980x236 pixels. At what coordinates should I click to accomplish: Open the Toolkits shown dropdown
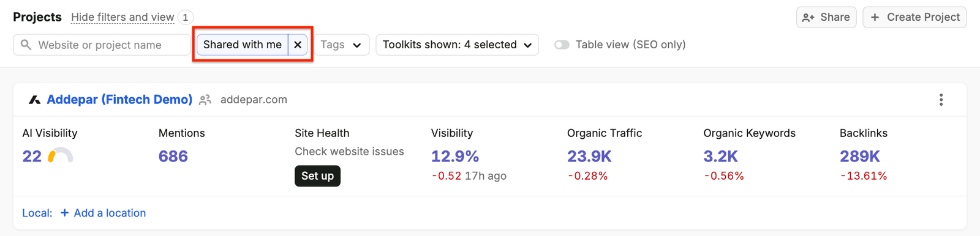[457, 45]
